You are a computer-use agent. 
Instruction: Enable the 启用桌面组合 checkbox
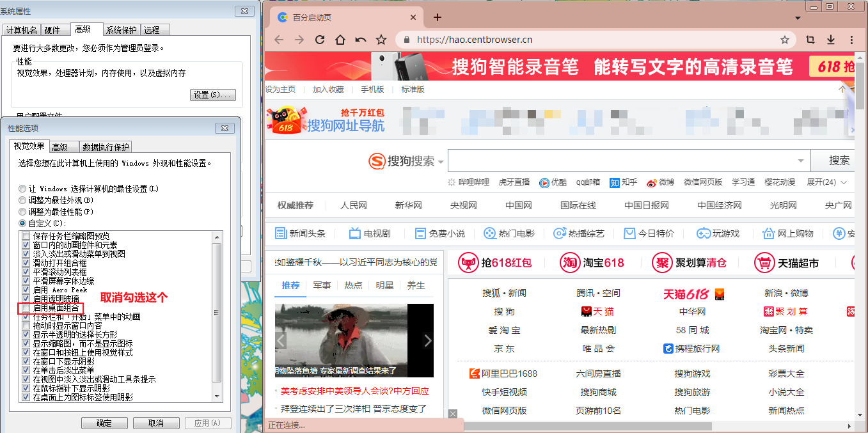[26, 308]
